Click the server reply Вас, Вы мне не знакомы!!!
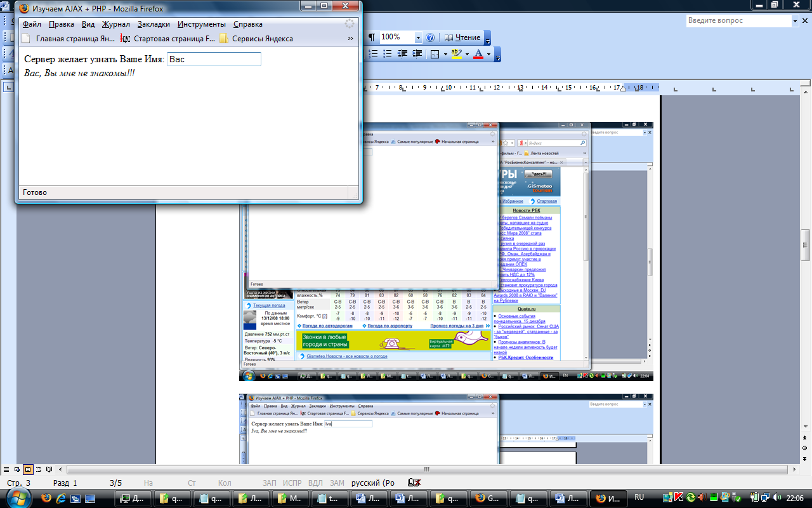 point(79,73)
